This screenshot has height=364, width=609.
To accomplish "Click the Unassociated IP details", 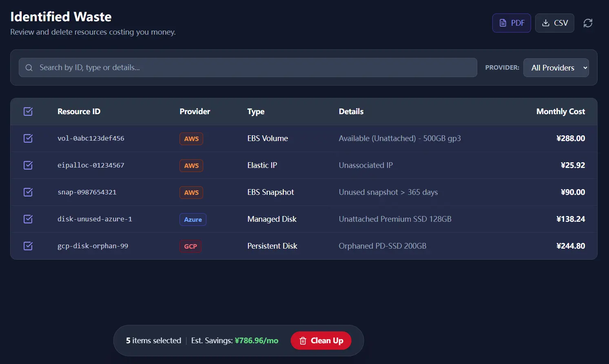I will click(x=366, y=165).
